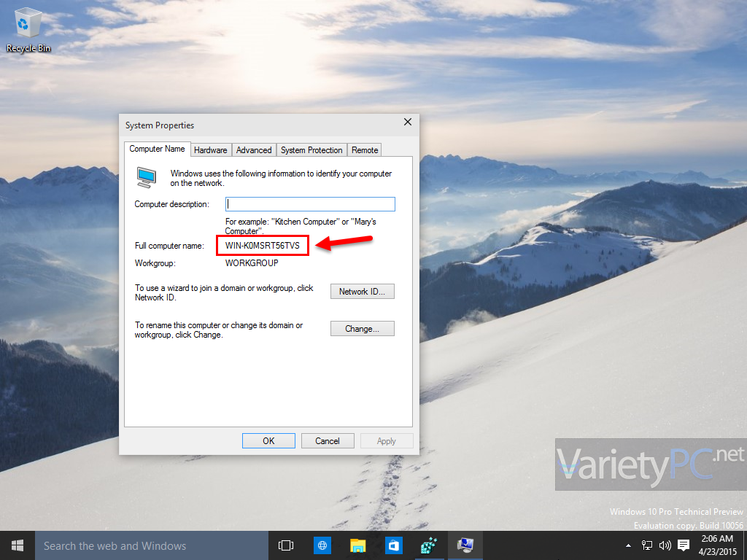This screenshot has height=560, width=747.
Task: Open the Start menu
Action: coord(16,545)
